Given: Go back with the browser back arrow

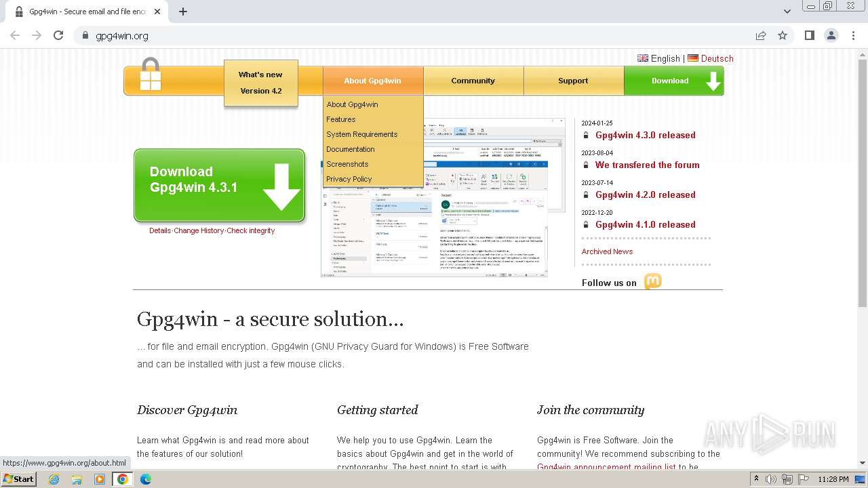Looking at the screenshot, I should tap(15, 35).
